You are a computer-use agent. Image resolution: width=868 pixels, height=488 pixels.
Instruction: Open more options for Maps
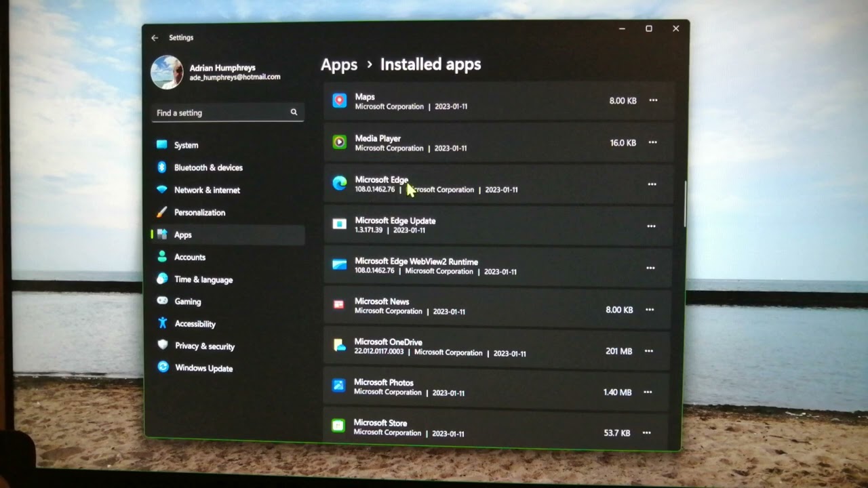click(x=653, y=100)
